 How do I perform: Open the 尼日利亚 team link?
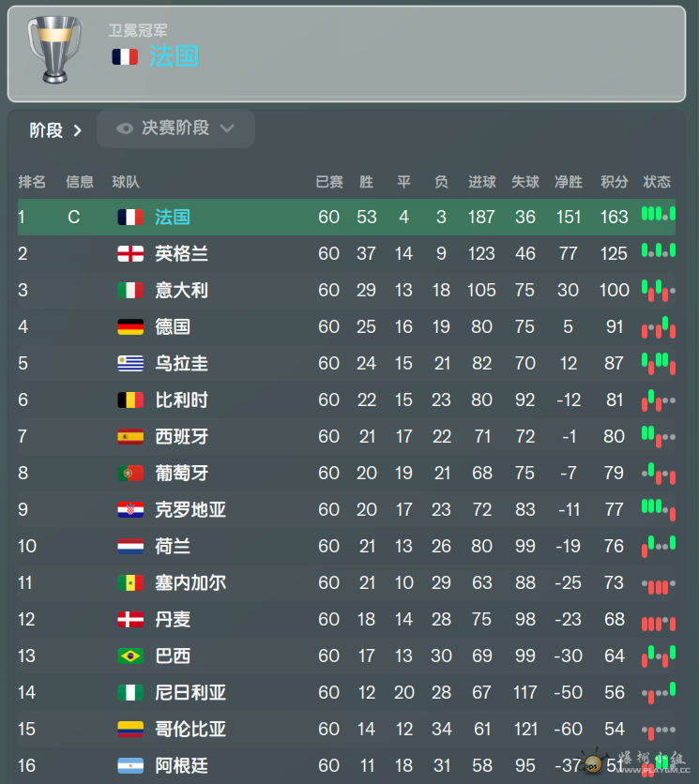(190, 692)
